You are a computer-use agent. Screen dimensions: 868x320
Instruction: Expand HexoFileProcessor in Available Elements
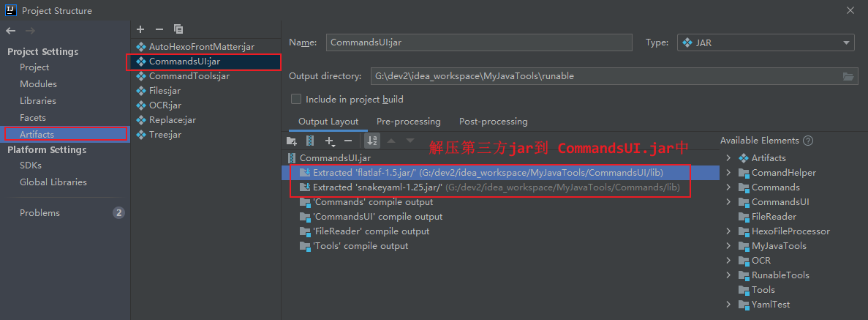[728, 231]
